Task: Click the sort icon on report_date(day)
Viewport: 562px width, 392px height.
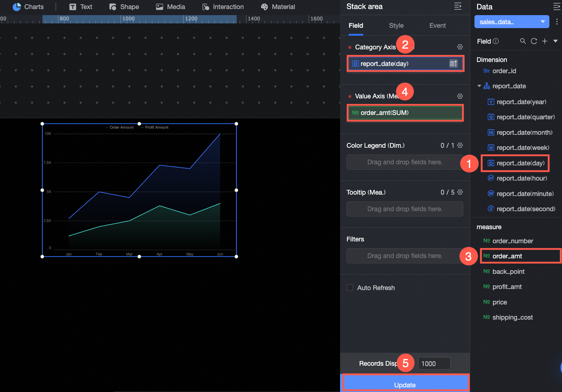Action: 453,63
